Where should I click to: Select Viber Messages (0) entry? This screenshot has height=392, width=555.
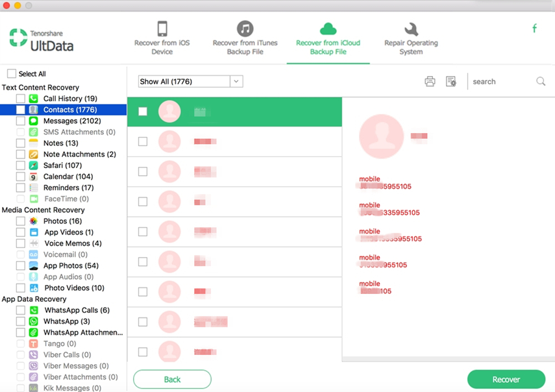[76, 366]
